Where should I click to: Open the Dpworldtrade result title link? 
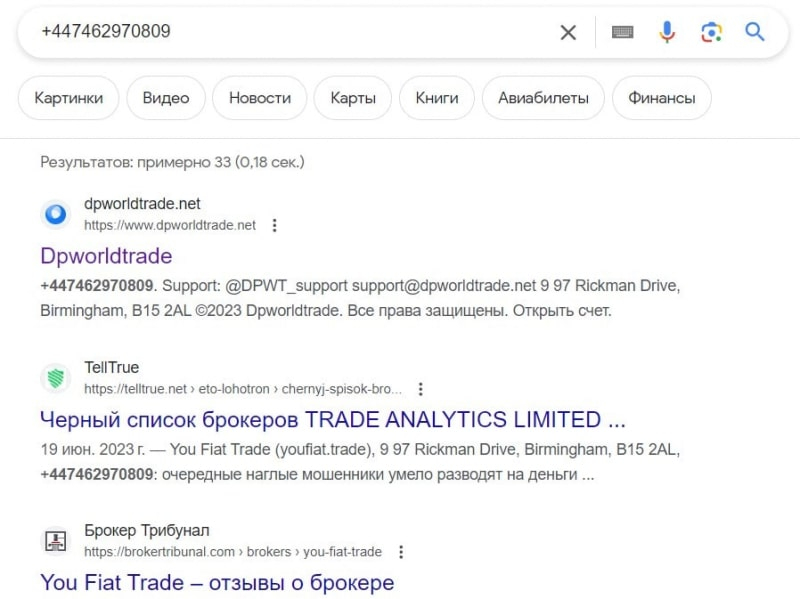(106, 256)
